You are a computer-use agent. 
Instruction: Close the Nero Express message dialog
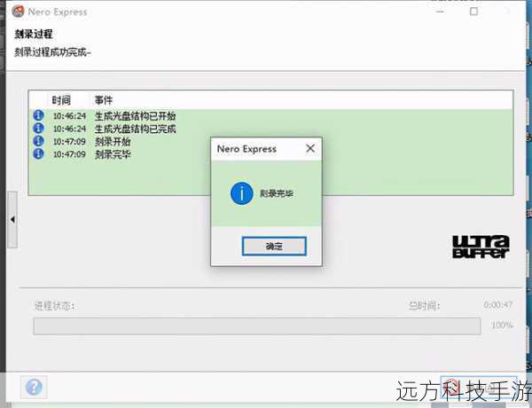(310, 148)
